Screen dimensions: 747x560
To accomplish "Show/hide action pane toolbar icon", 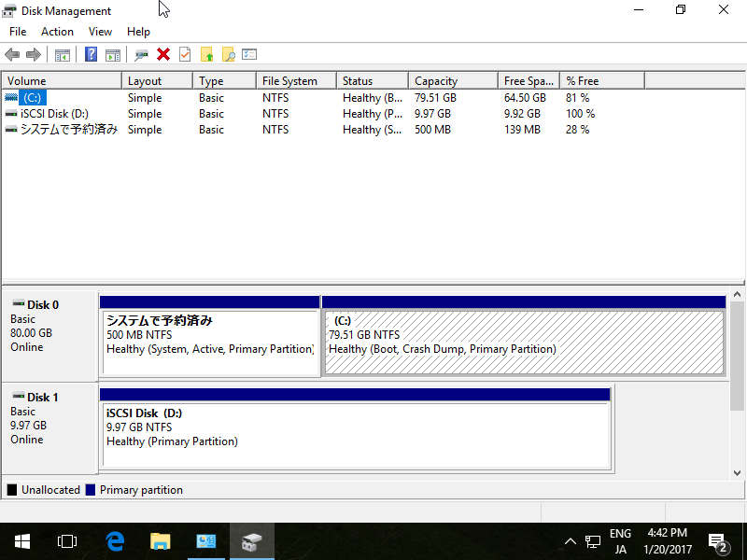I will pyautogui.click(x=113, y=55).
